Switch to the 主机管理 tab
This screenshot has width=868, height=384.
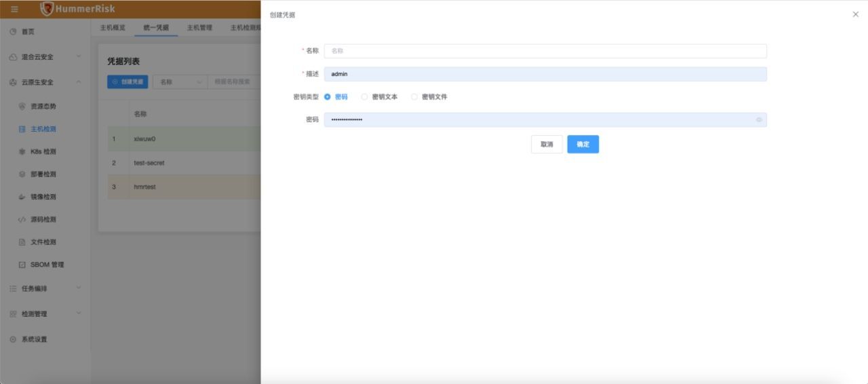point(199,28)
